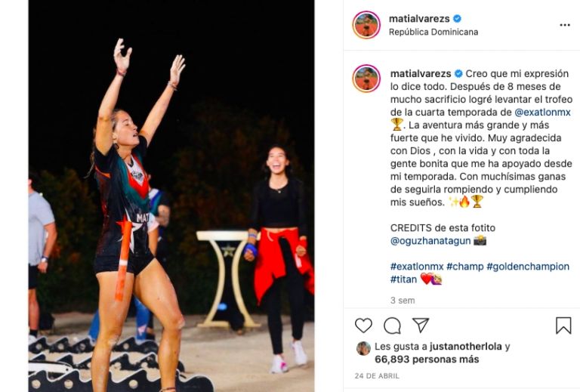The width and height of the screenshot is (580, 392).
Task: Share post via paper plane icon
Action: (x=421, y=326)
